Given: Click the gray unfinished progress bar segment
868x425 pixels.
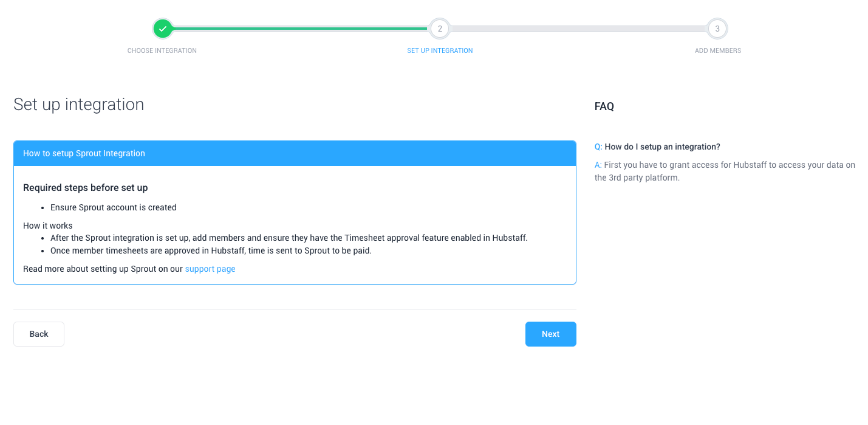Looking at the screenshot, I should pos(578,29).
